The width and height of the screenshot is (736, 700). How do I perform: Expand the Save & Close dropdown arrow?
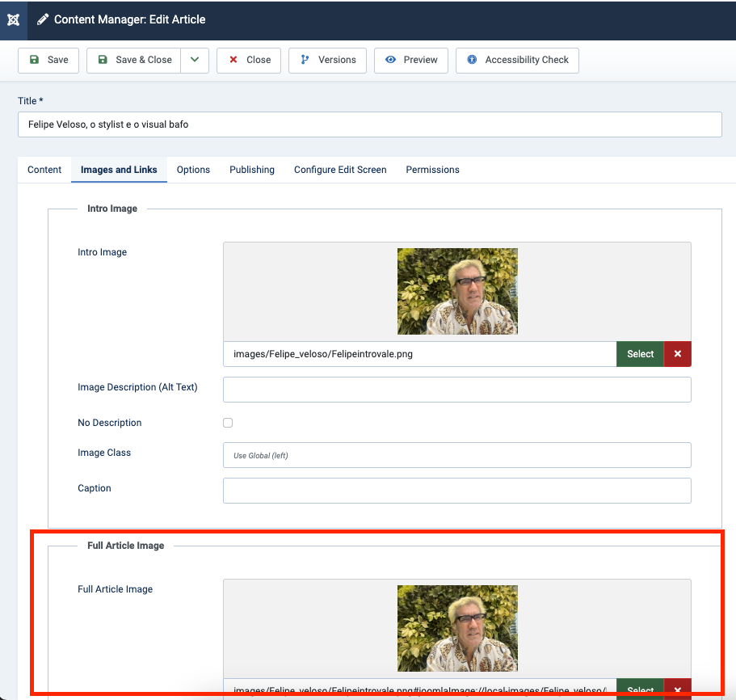pos(195,60)
